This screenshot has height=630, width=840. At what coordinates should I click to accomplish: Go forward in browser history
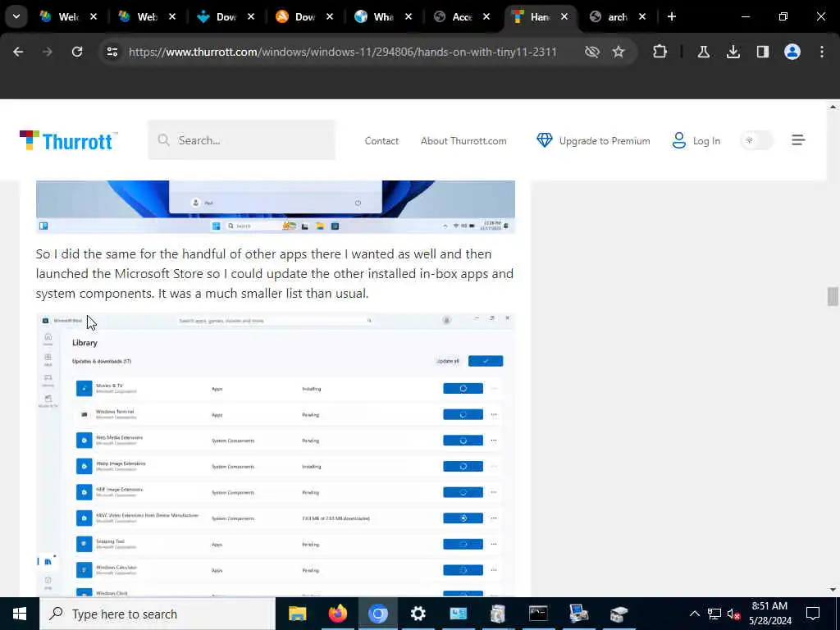(x=48, y=52)
